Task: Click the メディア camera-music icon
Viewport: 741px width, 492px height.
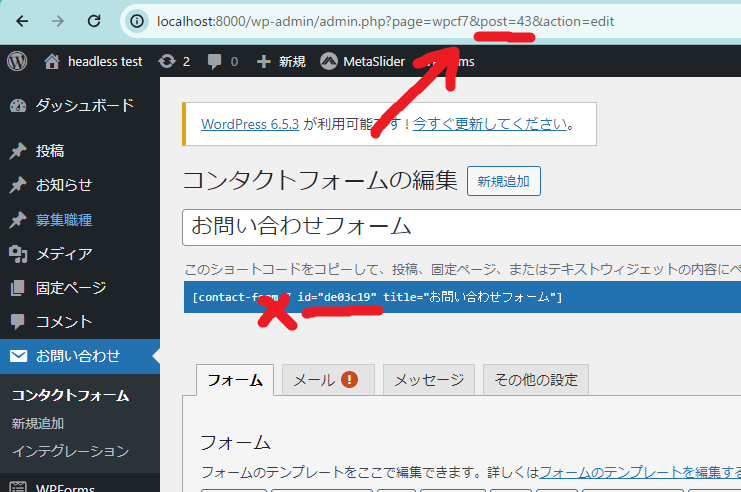Action: [18, 254]
